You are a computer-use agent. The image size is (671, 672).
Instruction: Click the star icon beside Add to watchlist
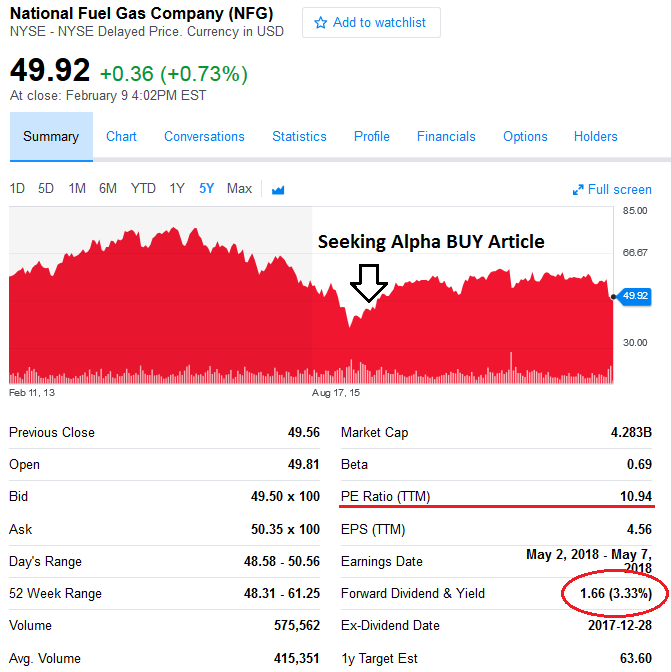(320, 22)
